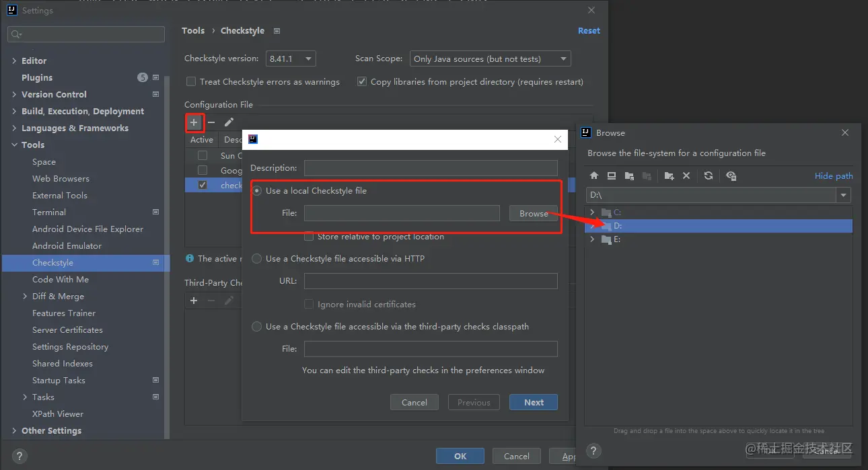Jump to desktop directory in Browse dialog
868x470 pixels.
pos(612,175)
